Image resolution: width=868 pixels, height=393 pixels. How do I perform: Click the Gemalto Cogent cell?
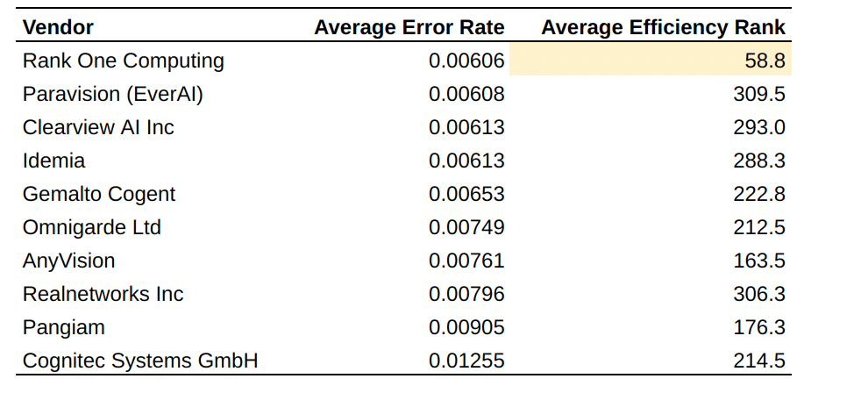tap(99, 194)
